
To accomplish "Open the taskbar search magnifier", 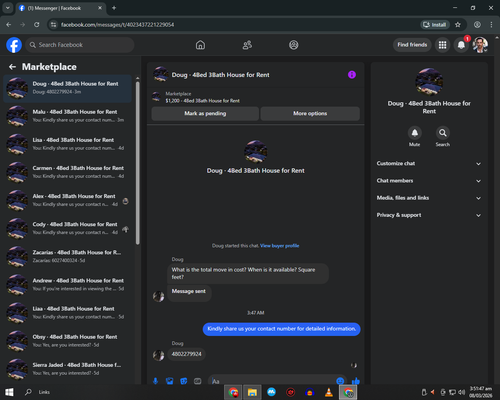I will click(29, 392).
